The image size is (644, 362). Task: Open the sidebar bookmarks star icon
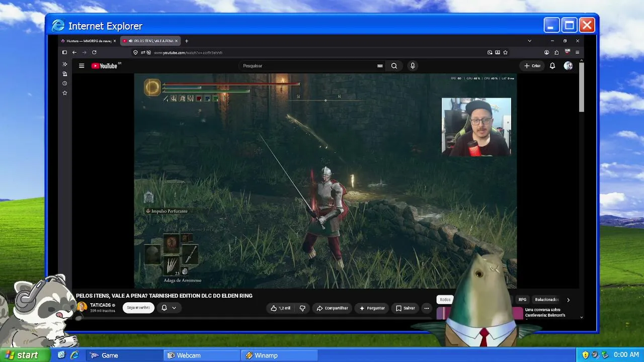(64, 93)
